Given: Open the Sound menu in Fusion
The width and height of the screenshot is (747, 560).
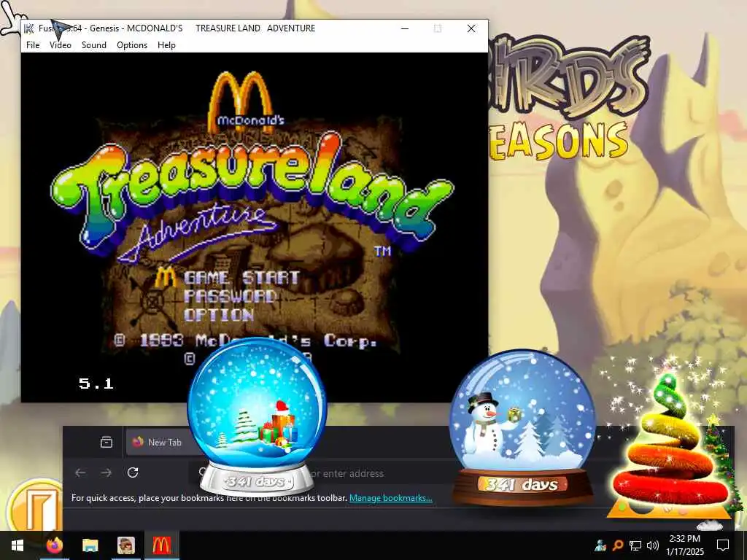Looking at the screenshot, I should (x=94, y=44).
